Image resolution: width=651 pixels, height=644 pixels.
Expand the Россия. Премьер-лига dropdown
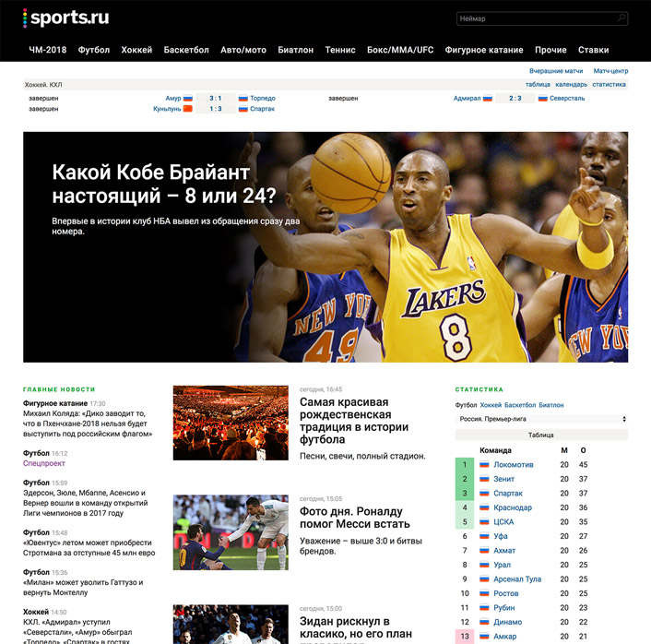(x=542, y=419)
